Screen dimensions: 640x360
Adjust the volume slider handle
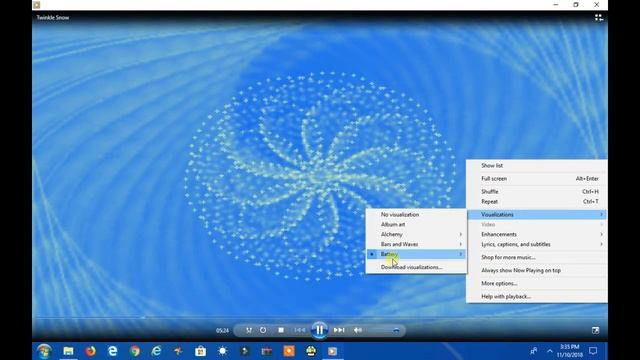tap(396, 330)
